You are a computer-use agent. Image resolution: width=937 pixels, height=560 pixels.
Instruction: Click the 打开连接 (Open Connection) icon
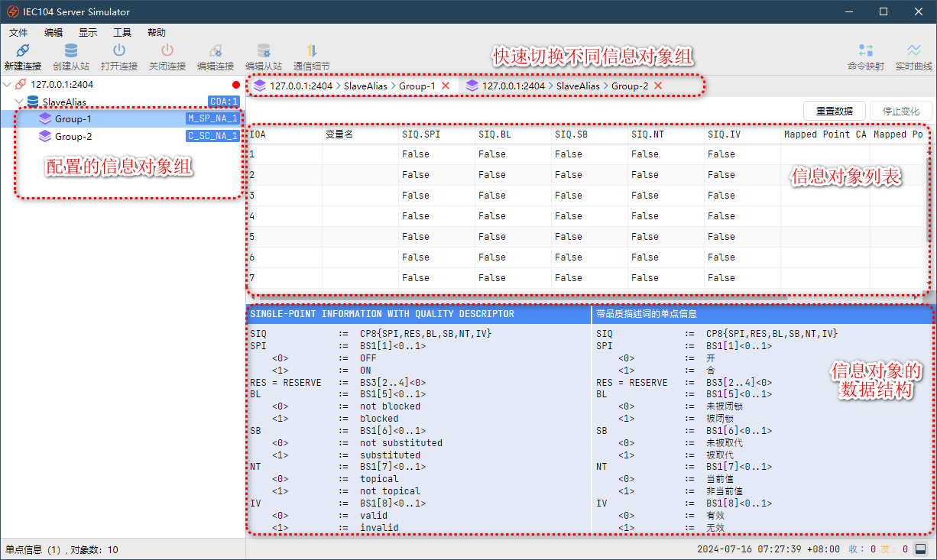(118, 53)
